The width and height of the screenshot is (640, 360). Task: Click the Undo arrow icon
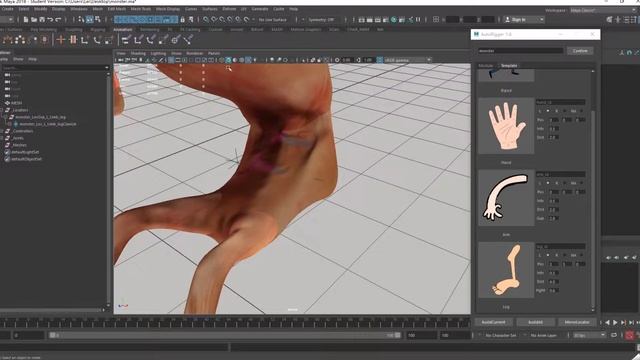(x=50, y=20)
